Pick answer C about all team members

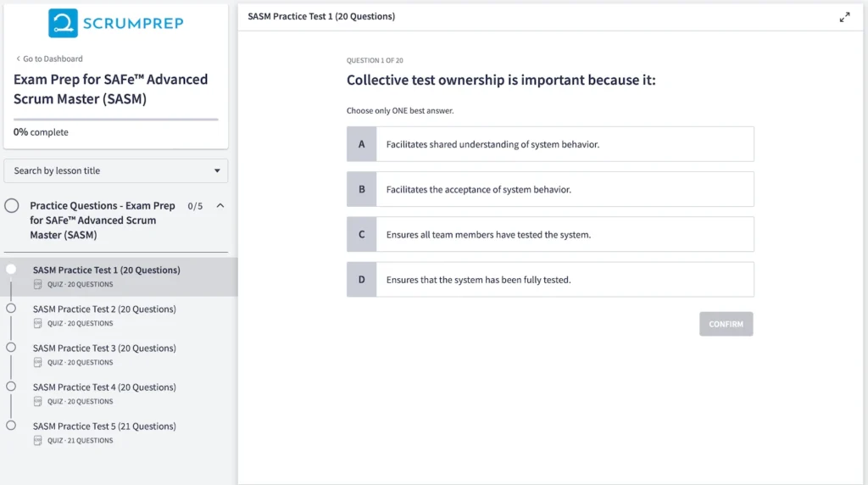pos(550,234)
